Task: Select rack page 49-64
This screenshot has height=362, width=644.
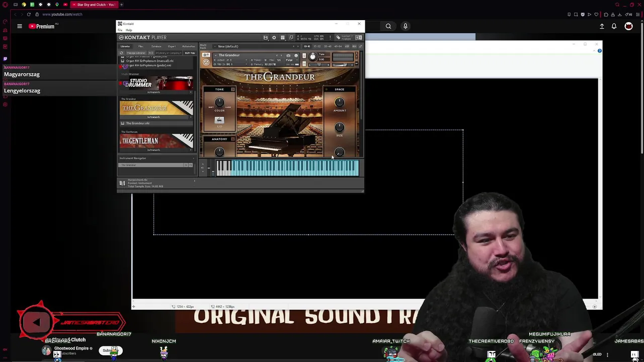Action: point(338,46)
